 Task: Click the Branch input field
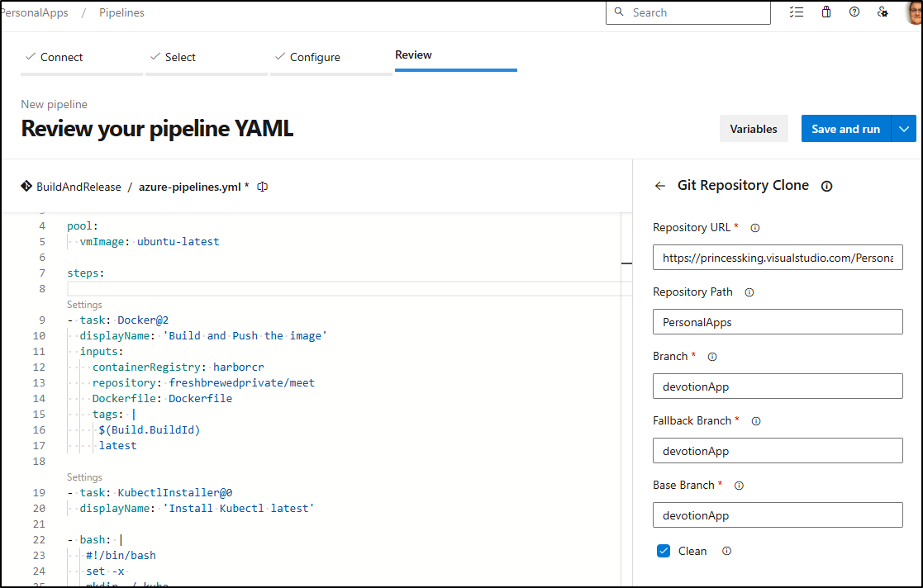pos(778,386)
